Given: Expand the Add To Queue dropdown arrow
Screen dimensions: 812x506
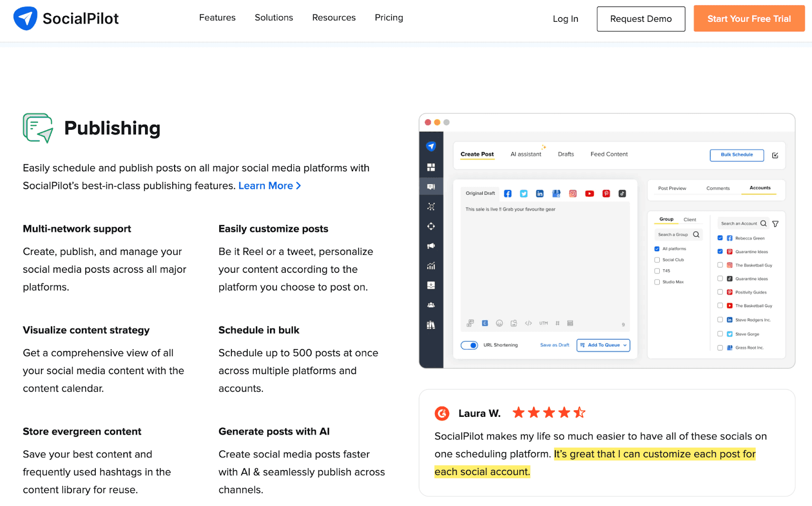Looking at the screenshot, I should click(625, 345).
